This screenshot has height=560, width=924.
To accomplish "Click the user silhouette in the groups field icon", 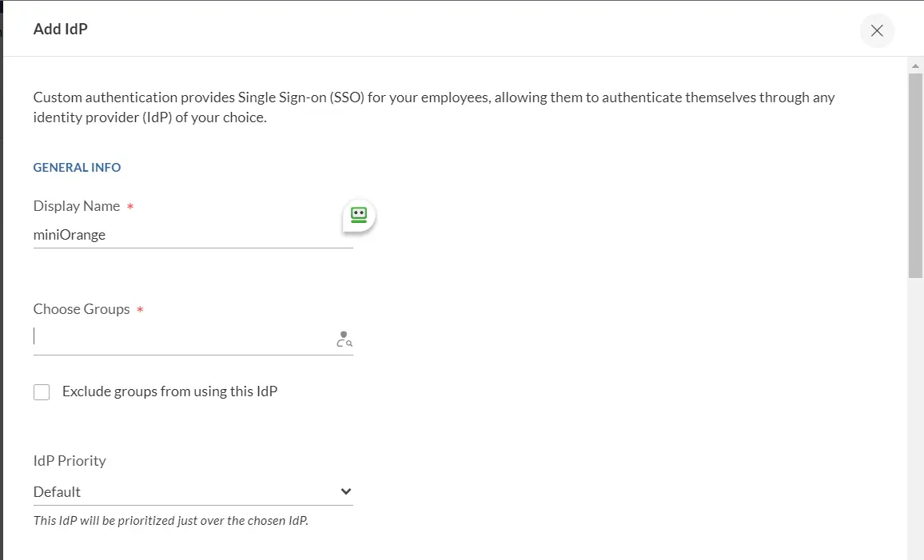I will [x=342, y=335].
